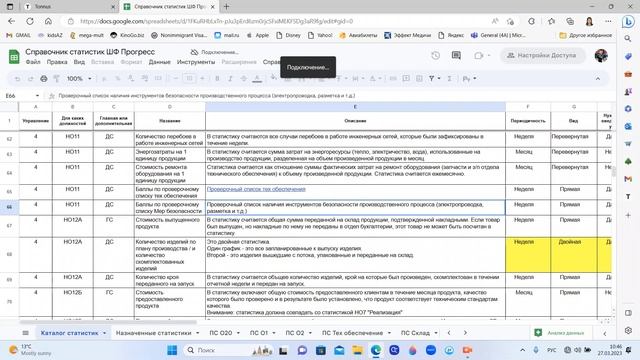Viewport: 640px width, 360px height.
Task: Open the name box dropdown arrow next to E66
Action: click(37, 96)
